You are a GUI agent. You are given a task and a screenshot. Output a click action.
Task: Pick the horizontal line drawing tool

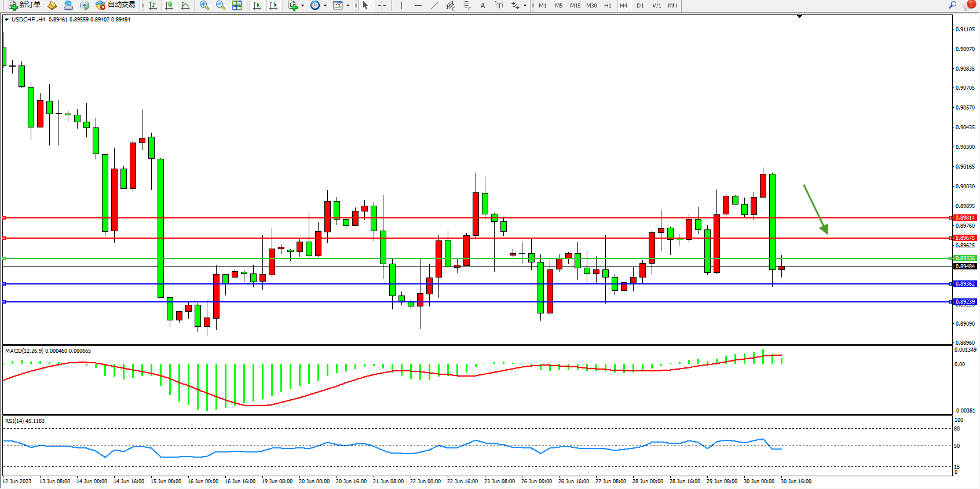pos(418,5)
